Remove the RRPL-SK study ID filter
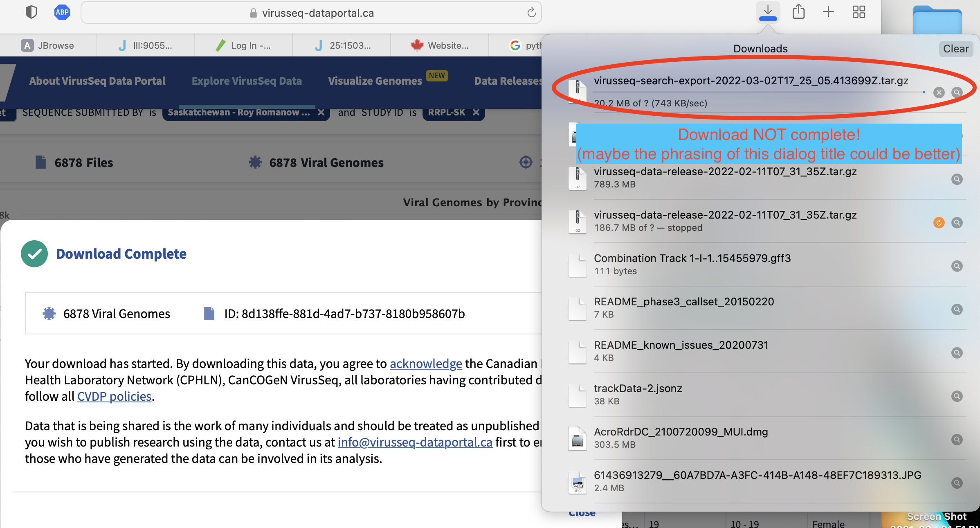980x528 pixels. [x=476, y=112]
